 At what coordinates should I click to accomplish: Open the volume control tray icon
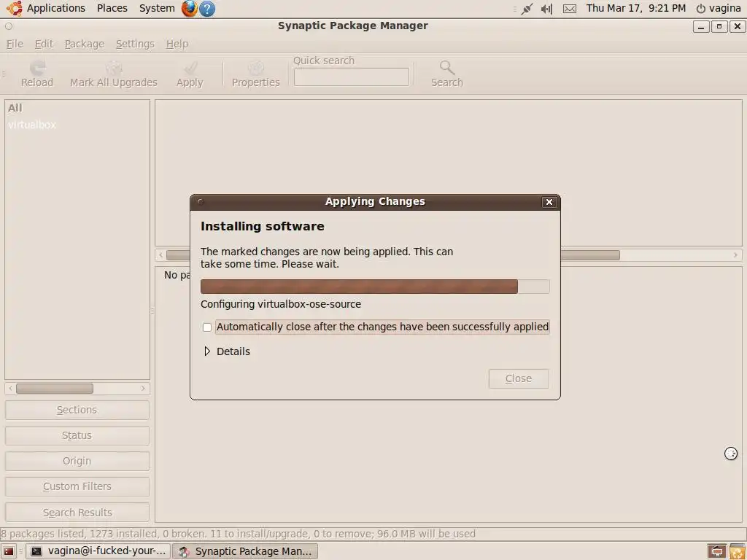(546, 8)
